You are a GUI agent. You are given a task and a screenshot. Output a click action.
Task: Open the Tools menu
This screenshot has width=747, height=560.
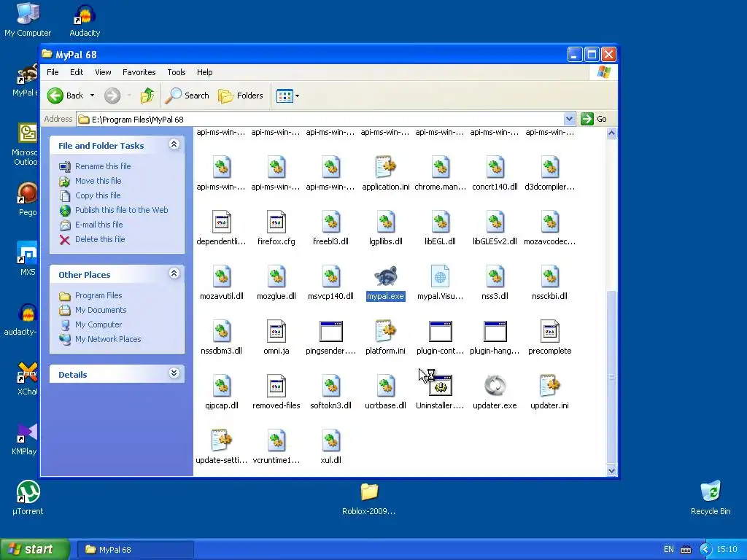[x=177, y=72]
